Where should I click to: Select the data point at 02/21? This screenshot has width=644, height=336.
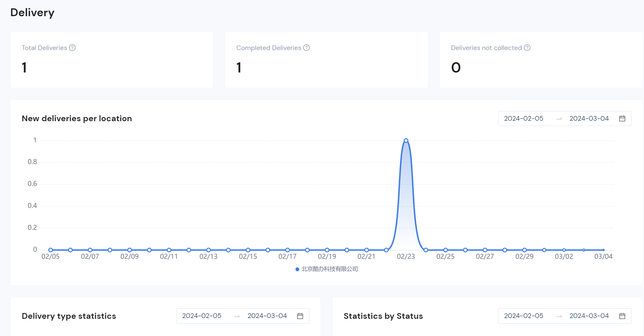(x=366, y=250)
